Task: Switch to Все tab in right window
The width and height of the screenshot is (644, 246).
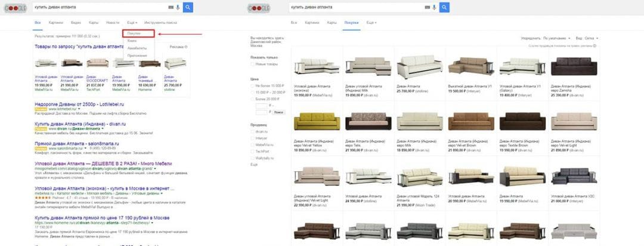Action: [293, 23]
